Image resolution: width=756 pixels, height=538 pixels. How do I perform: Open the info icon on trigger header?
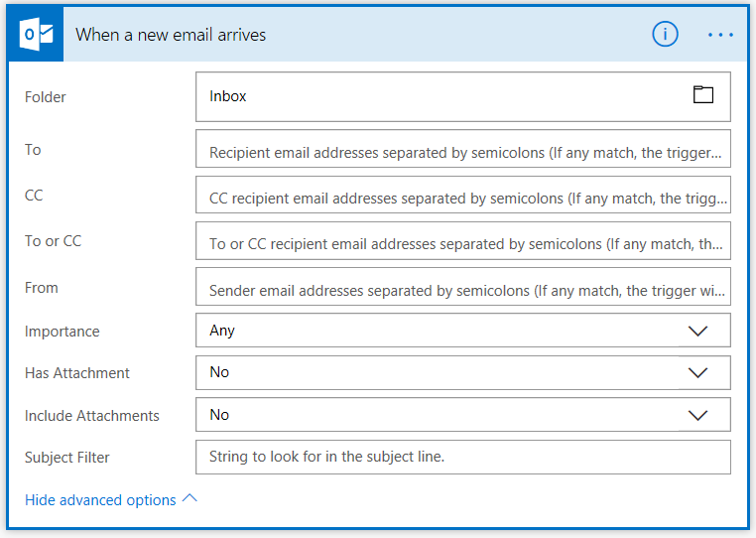tap(665, 35)
